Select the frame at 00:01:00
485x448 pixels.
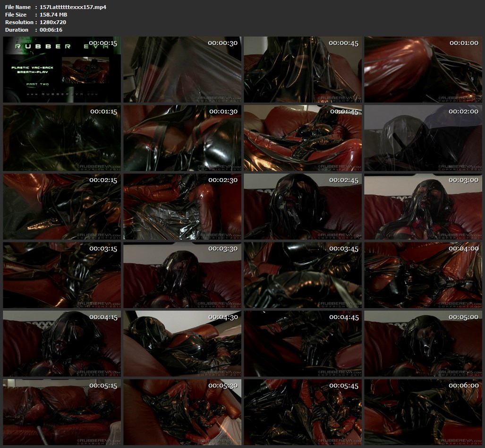pos(423,69)
